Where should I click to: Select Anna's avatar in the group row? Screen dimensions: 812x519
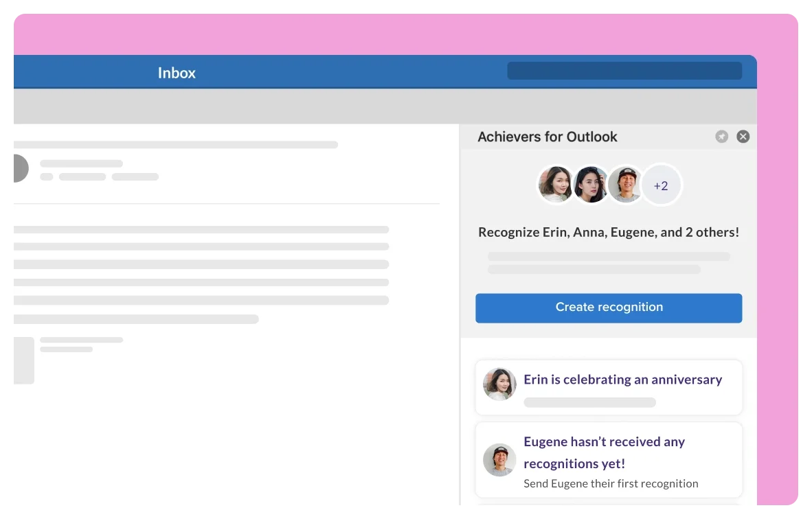tap(591, 185)
